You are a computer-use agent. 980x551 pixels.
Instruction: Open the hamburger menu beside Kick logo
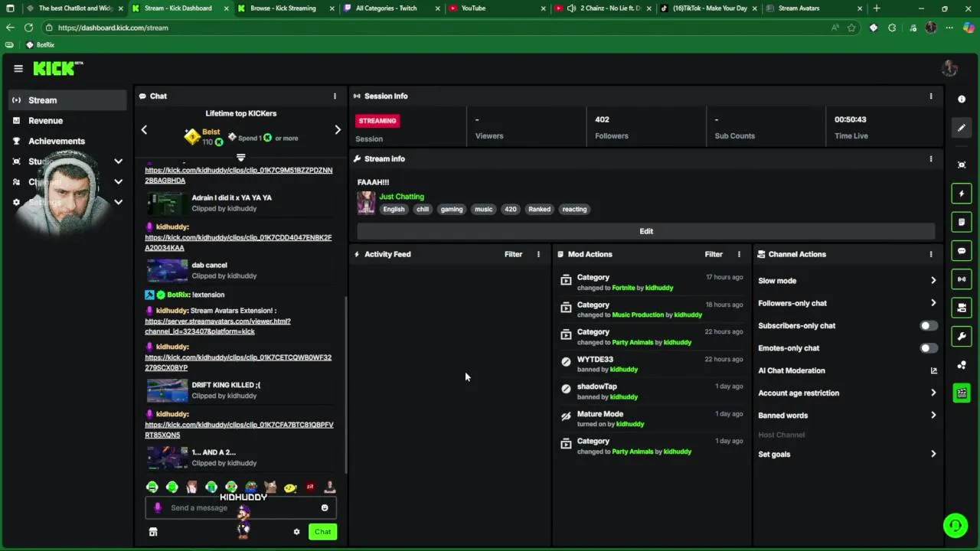(18, 68)
